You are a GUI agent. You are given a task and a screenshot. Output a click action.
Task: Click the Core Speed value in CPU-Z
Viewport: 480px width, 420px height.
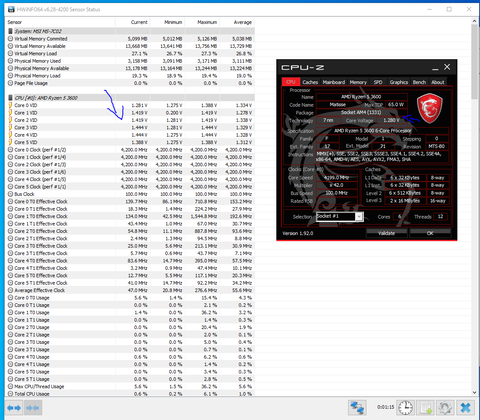[x=336, y=177]
